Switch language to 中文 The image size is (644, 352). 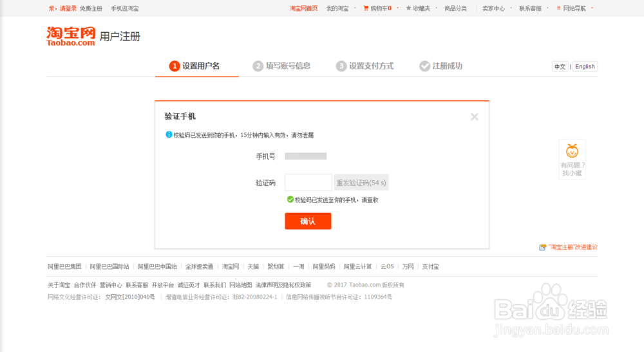coord(560,66)
